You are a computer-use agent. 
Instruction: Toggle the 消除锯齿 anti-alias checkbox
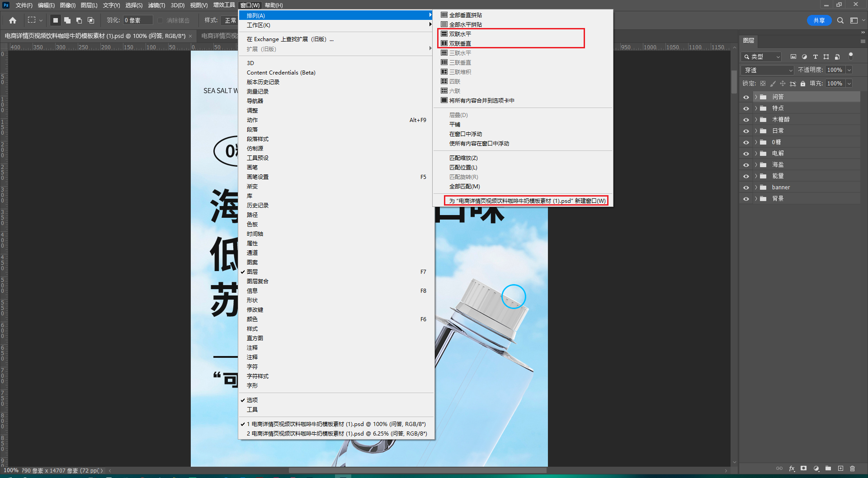160,20
